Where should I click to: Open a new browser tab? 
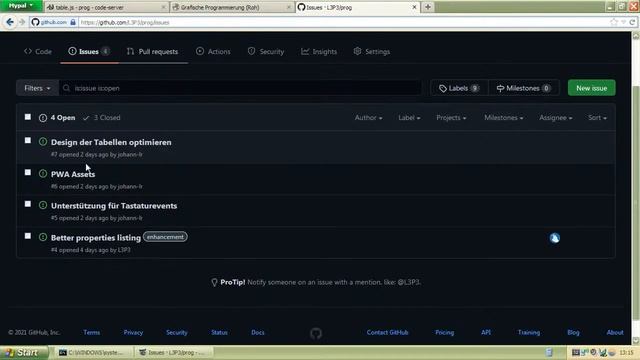427,7
